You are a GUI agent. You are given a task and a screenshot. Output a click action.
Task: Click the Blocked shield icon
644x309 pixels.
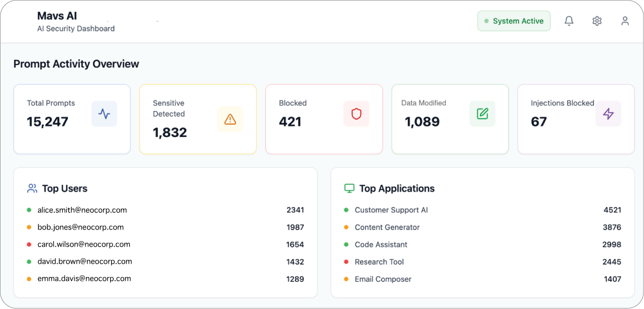click(356, 114)
